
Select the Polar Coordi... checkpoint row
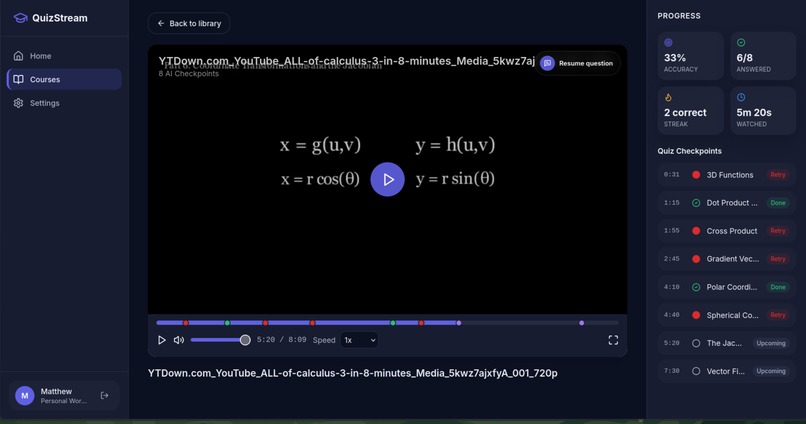pos(726,287)
